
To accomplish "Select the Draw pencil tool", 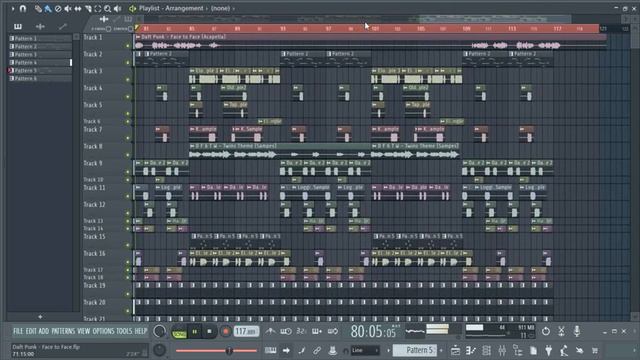I will point(38,8).
